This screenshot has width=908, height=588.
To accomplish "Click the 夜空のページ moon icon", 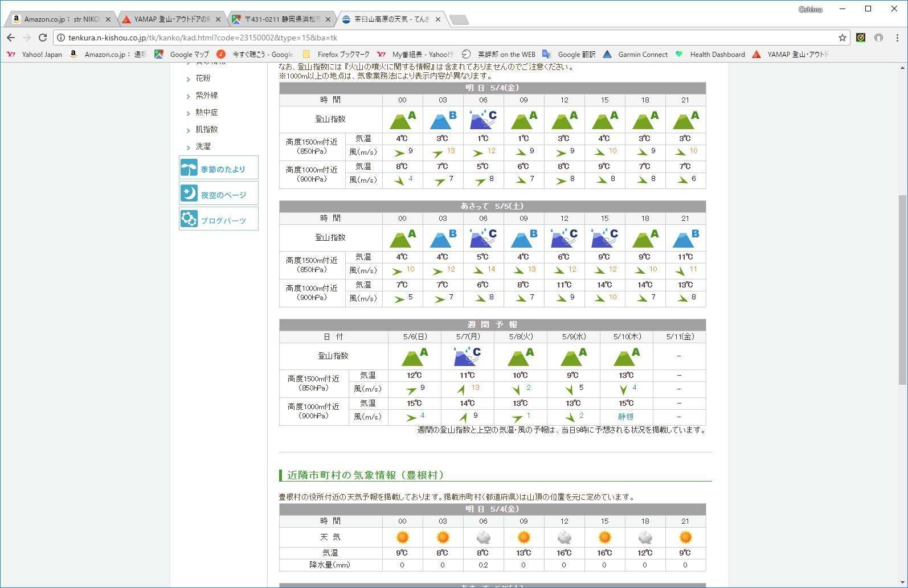I will [189, 194].
